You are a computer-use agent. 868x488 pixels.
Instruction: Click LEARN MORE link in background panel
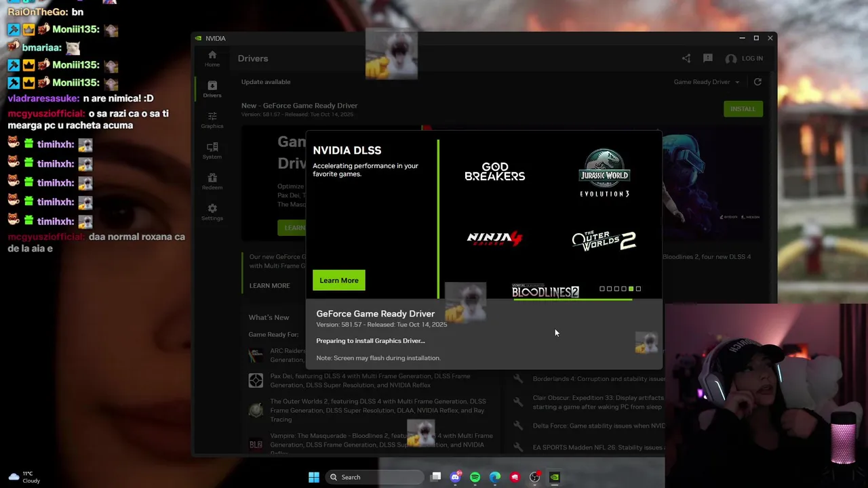269,285
